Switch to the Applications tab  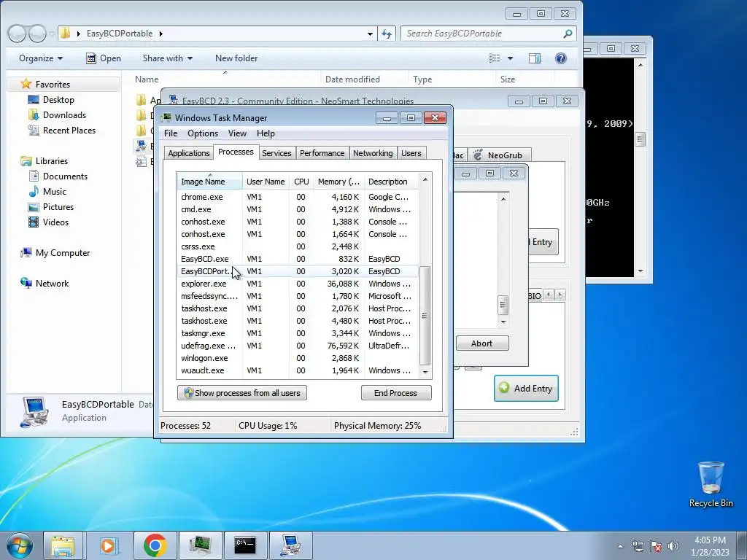pos(189,153)
